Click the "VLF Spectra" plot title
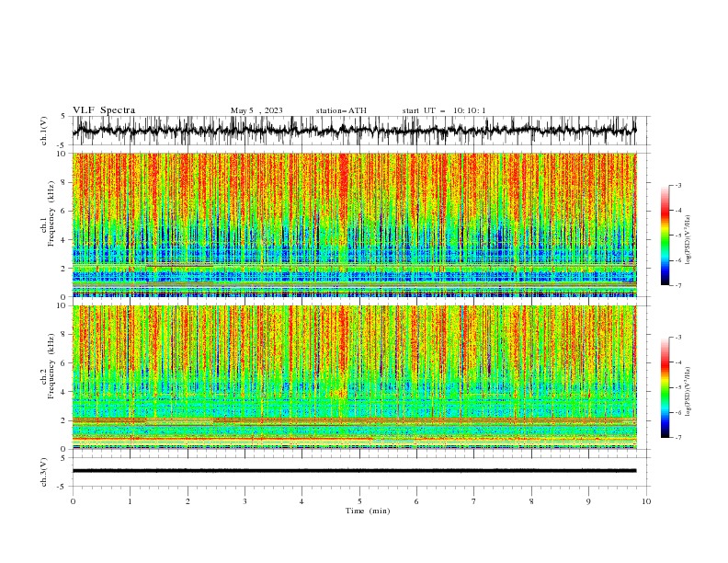Viewport: 728px width, 563px height. (104, 110)
